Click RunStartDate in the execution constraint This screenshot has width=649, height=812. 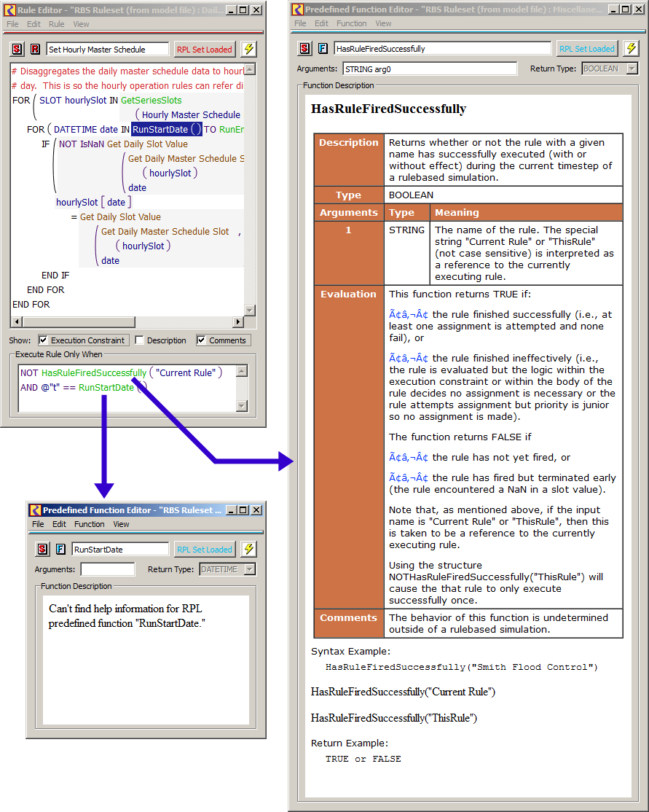click(x=106, y=387)
